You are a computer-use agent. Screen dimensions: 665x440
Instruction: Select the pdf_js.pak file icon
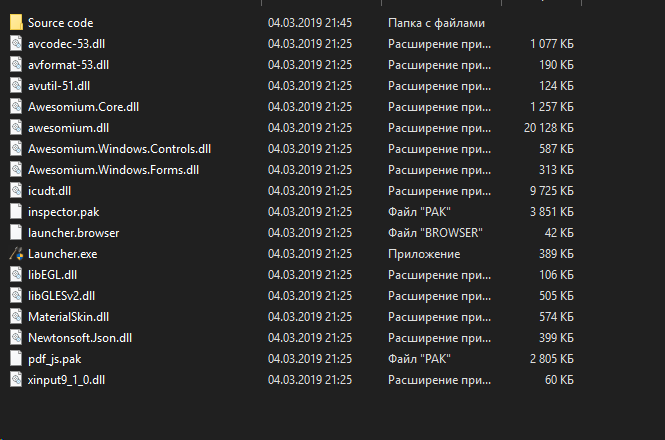point(16,359)
